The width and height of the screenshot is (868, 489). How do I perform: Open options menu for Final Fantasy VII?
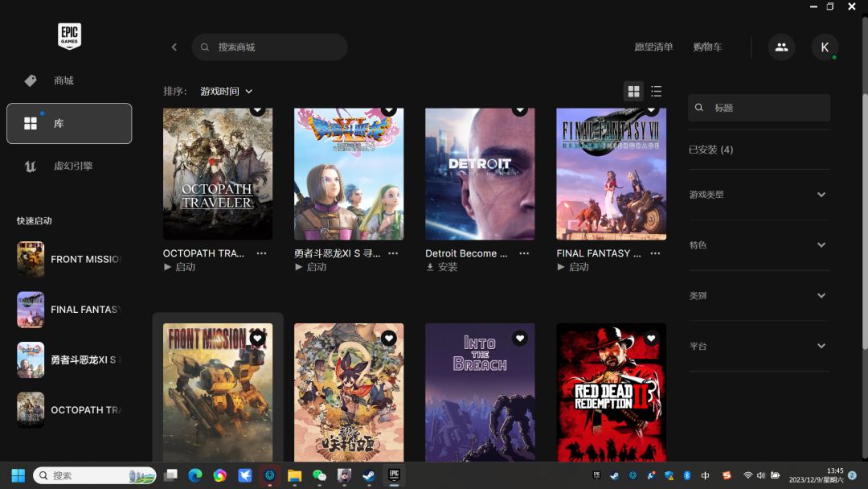coord(656,253)
